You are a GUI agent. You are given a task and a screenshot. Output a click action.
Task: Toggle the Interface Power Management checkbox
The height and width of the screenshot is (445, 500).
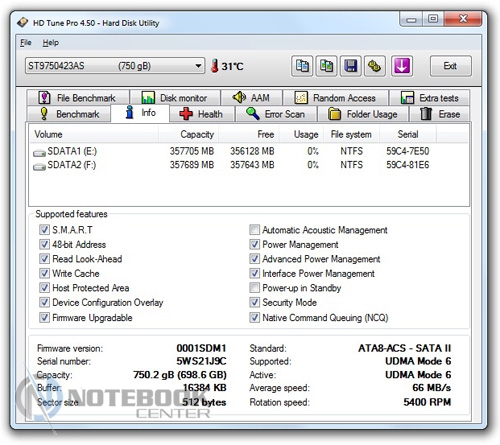click(254, 273)
